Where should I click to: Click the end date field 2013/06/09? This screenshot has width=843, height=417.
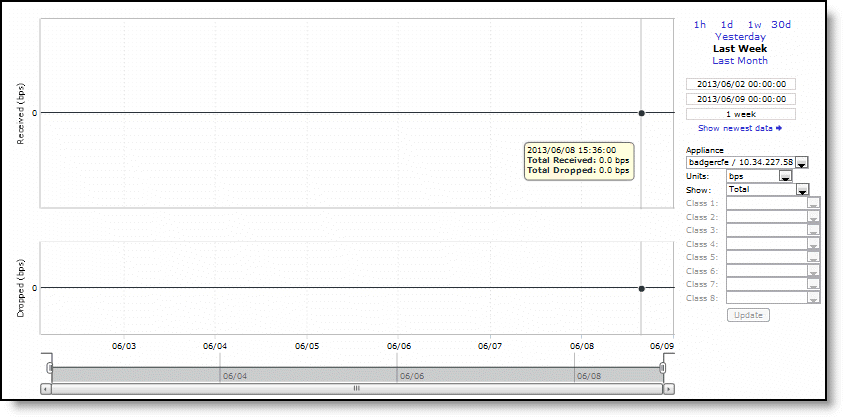click(x=740, y=99)
